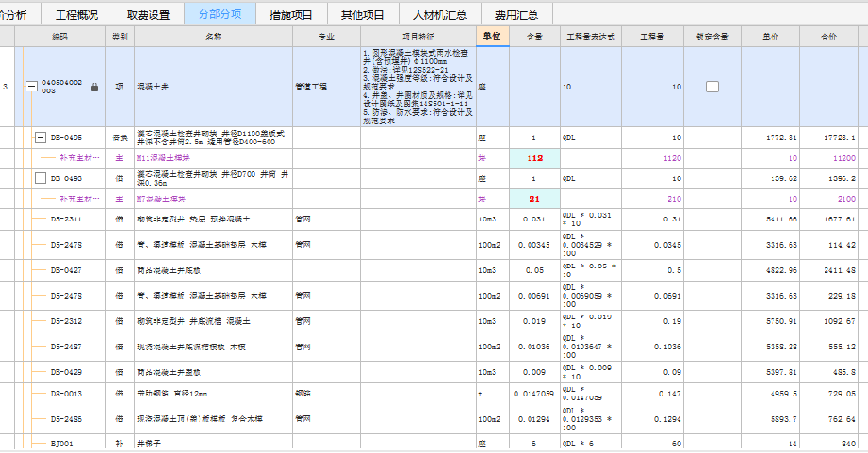868x453 pixels.
Task: Click the 0.05 含量 cell in DB-0427 row
Action: 534,270
